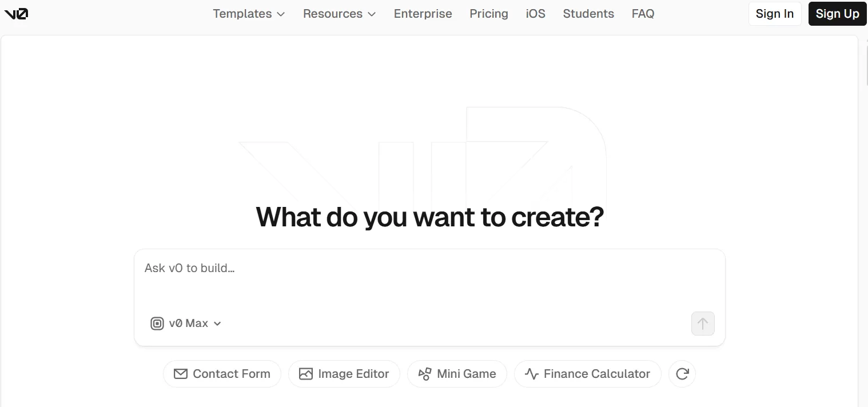Open the Resources dropdown

(339, 14)
